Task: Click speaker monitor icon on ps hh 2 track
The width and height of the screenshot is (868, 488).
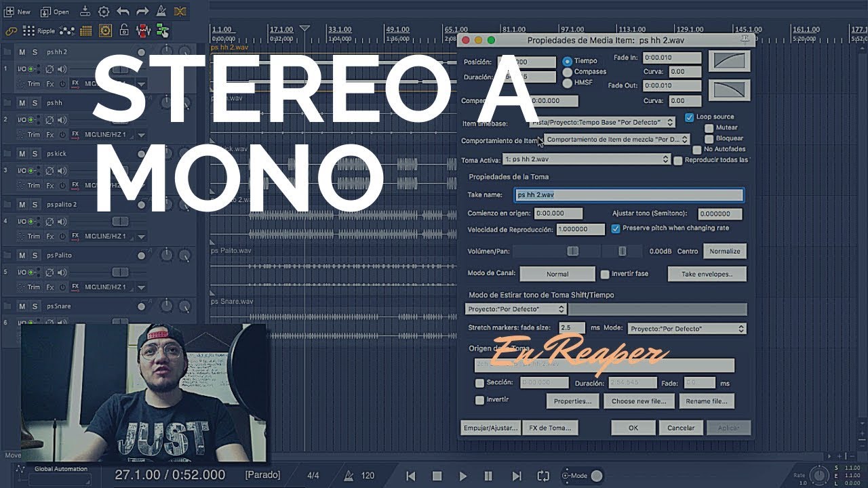Action: pyautogui.click(x=62, y=69)
